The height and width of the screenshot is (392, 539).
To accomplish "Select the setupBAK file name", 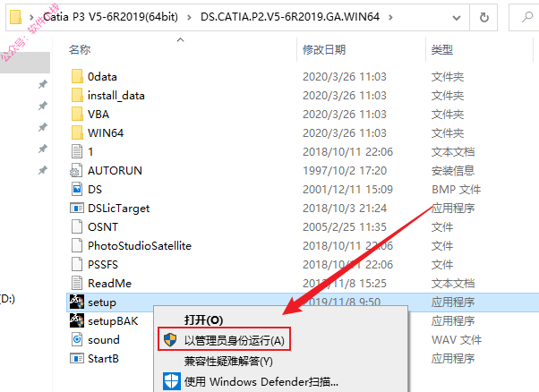I will [113, 321].
